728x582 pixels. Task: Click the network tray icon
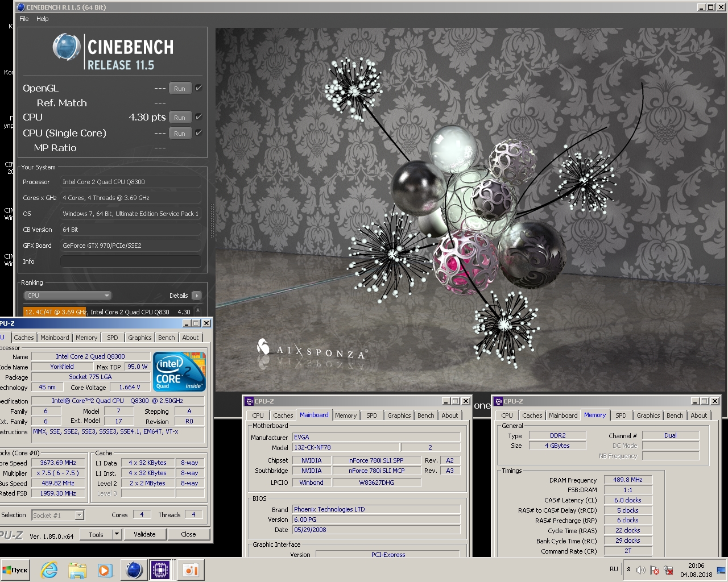668,570
